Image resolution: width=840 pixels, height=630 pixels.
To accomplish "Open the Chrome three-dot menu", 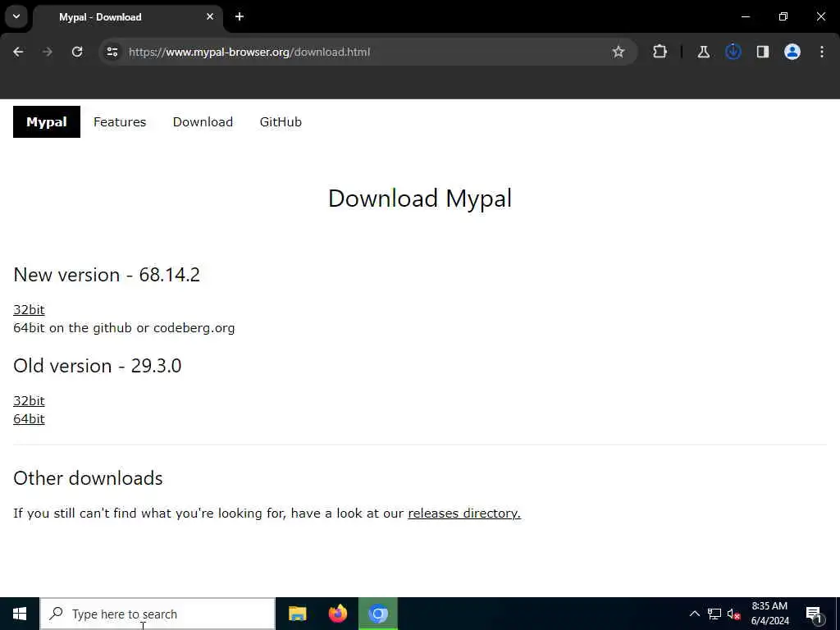I will [x=822, y=52].
